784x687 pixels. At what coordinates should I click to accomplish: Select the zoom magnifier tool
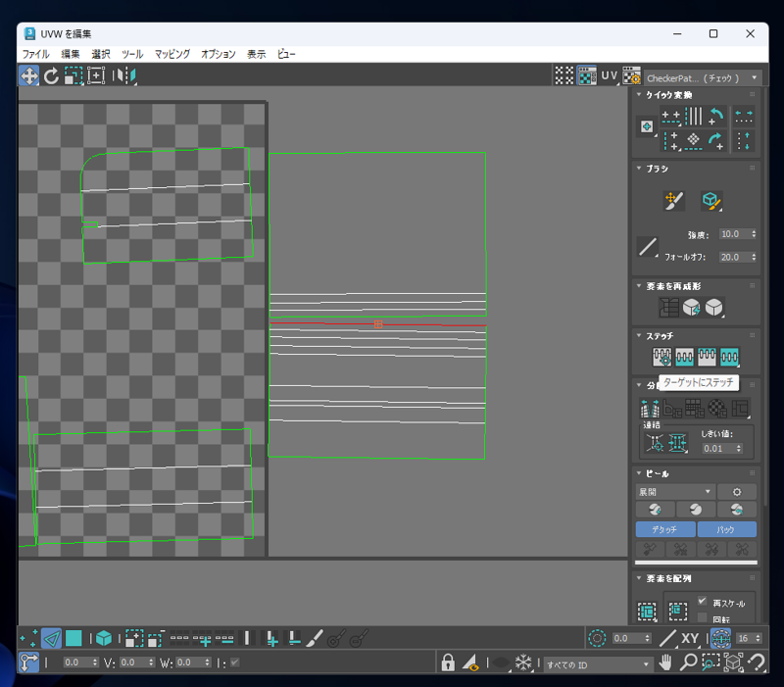(688, 663)
